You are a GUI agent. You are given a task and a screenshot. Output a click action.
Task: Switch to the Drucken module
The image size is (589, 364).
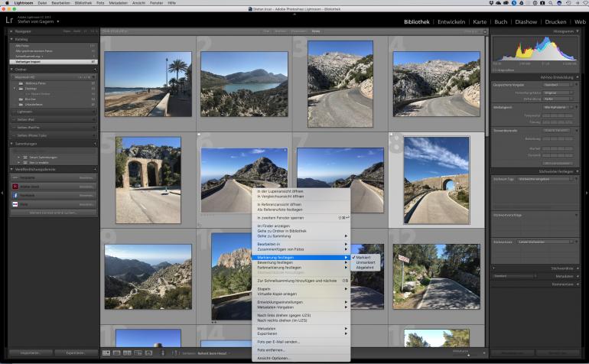pyautogui.click(x=555, y=21)
